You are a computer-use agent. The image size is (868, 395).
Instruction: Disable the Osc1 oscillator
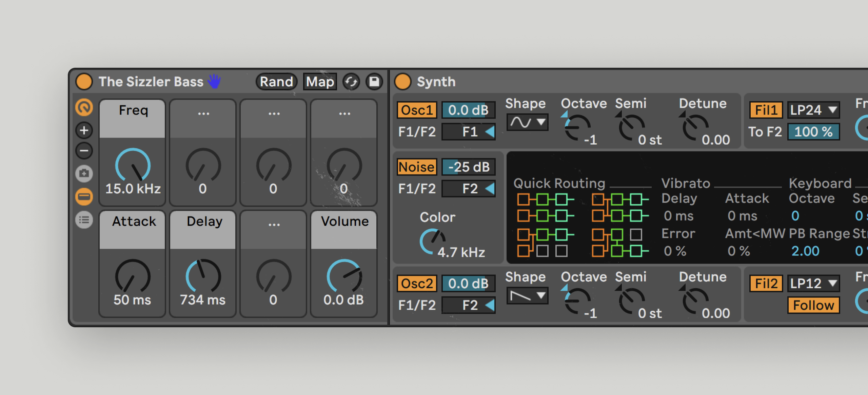click(x=416, y=110)
